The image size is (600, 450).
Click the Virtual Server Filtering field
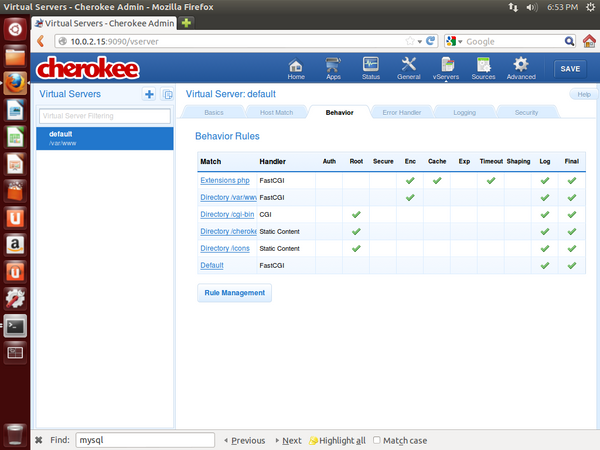[104, 116]
